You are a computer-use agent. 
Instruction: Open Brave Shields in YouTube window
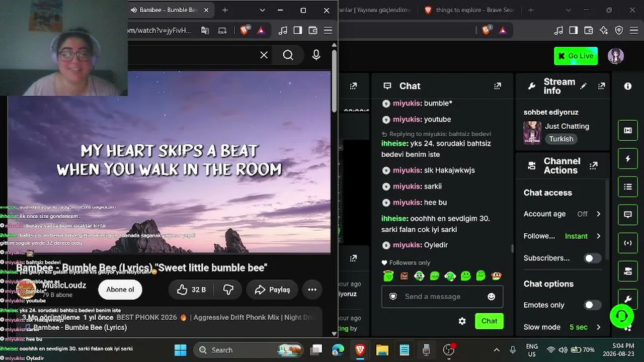245,30
